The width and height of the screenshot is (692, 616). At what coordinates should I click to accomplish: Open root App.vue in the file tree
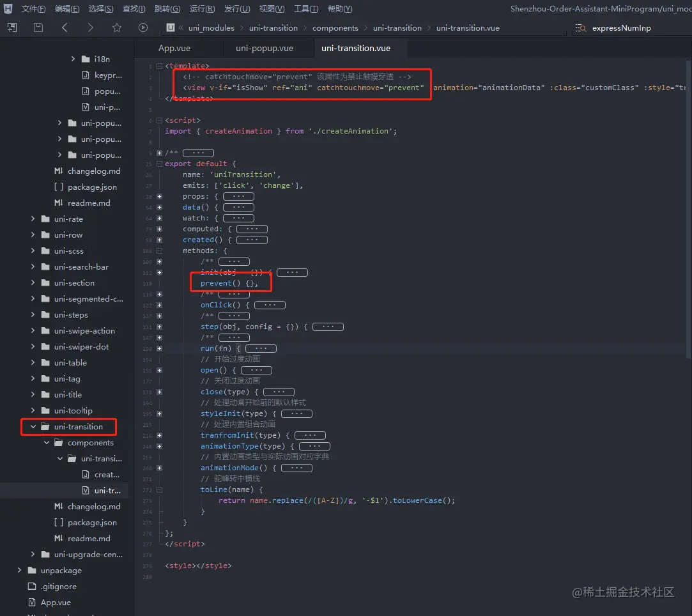pyautogui.click(x=56, y=602)
